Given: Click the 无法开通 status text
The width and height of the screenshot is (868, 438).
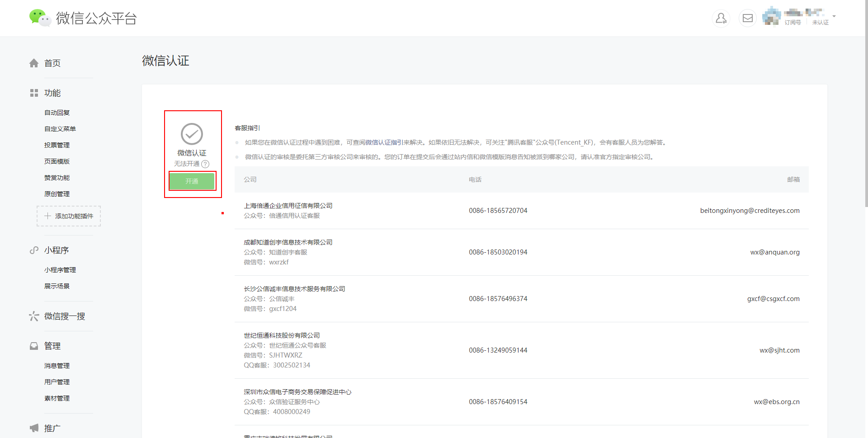Looking at the screenshot, I should pos(187,164).
